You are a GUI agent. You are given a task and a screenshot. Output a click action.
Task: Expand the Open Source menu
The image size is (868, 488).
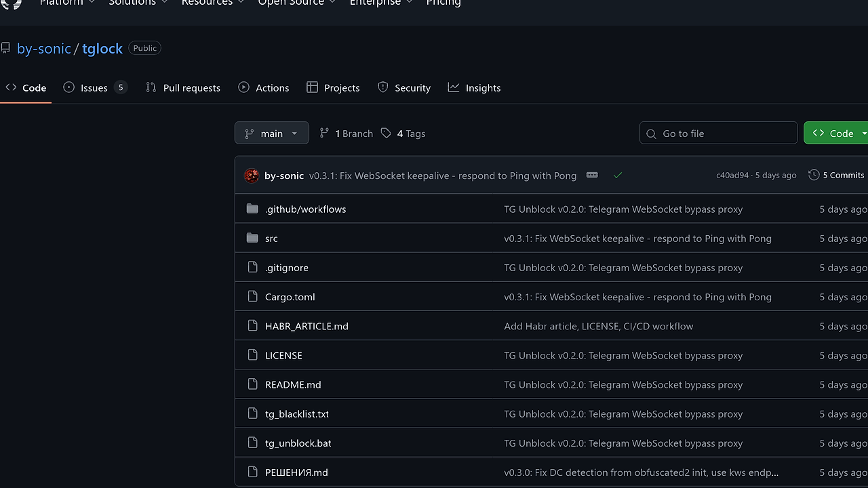point(296,3)
